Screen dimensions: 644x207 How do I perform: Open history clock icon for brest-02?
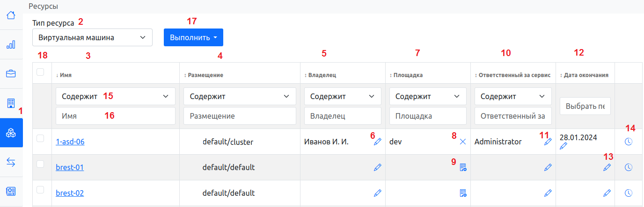tap(629, 193)
